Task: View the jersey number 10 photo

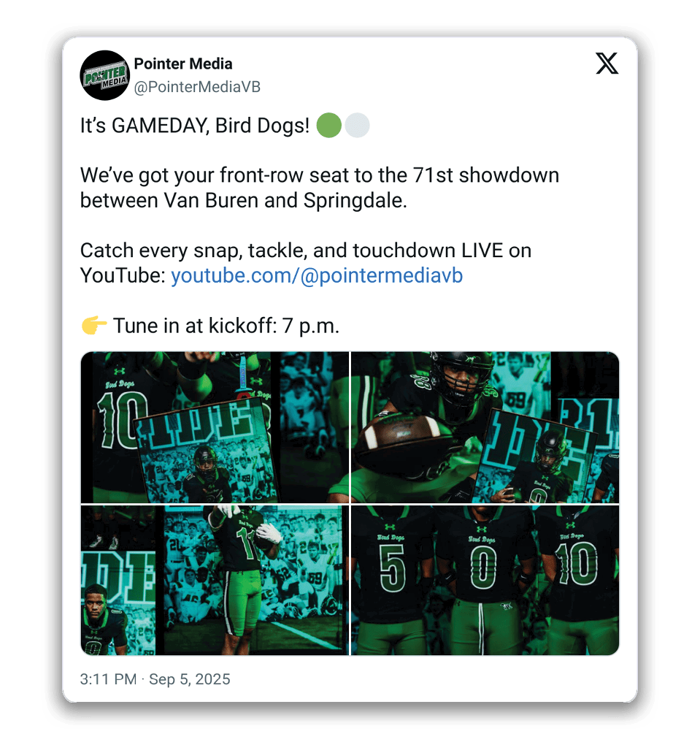Action: point(215,427)
